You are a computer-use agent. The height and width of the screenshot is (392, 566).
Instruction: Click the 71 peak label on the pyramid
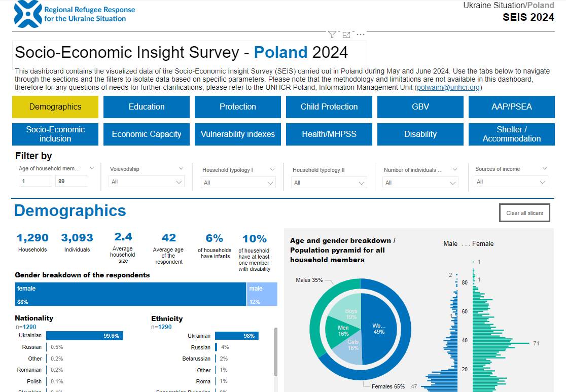(x=537, y=343)
